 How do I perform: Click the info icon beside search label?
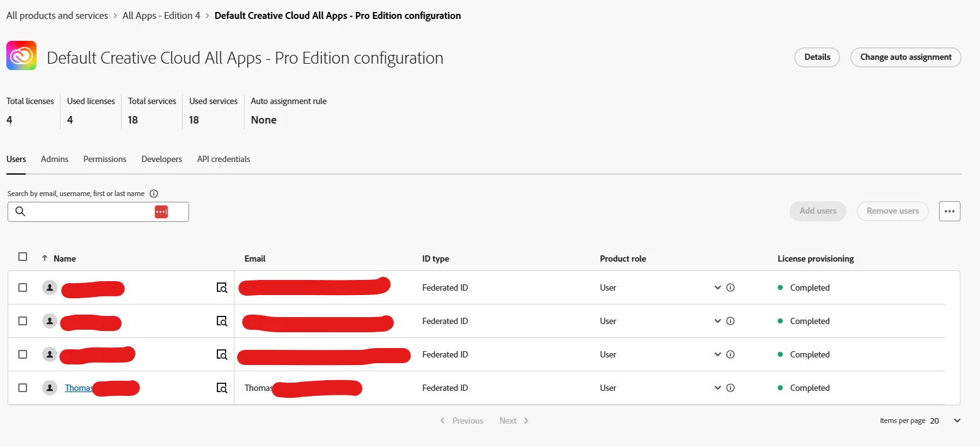(x=154, y=194)
